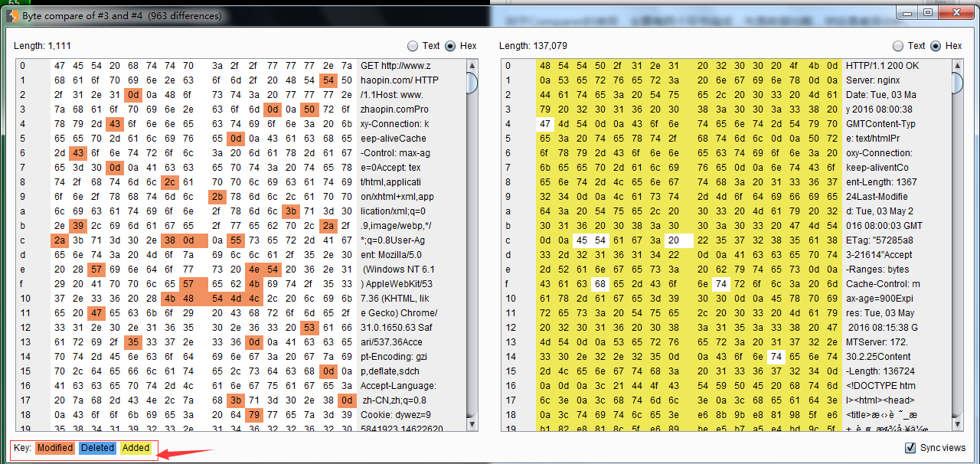Image resolution: width=980 pixels, height=464 pixels.
Task: Click the right pane scroll up arrow
Action: click(x=957, y=66)
